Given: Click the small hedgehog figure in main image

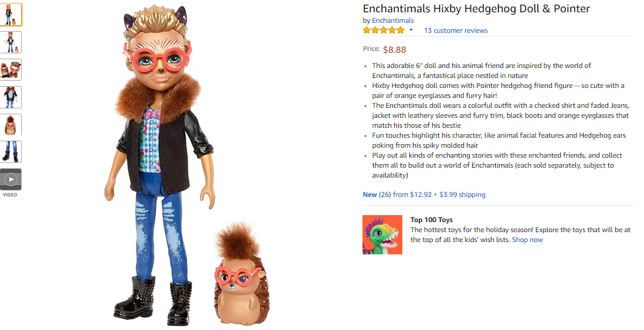Looking at the screenshot, I should (x=242, y=274).
